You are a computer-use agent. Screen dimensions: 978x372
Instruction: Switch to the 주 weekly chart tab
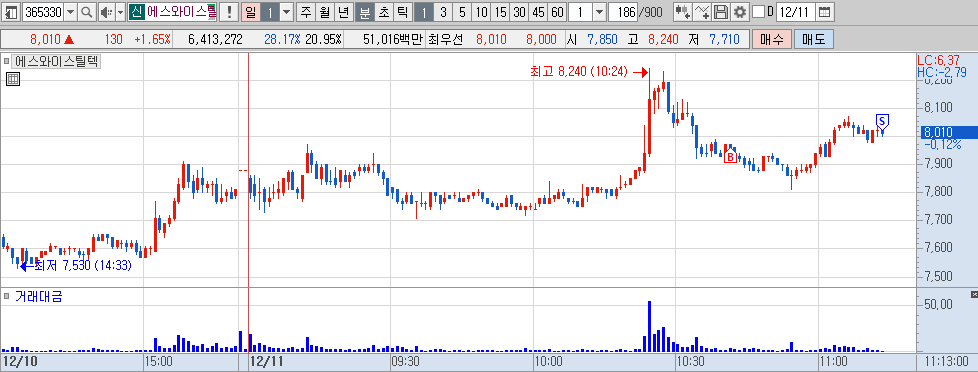coord(305,12)
